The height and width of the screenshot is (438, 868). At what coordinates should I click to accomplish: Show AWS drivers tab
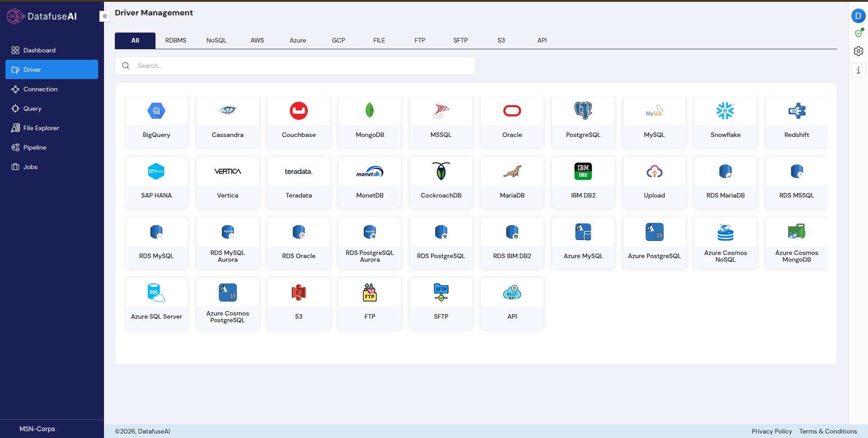click(257, 40)
